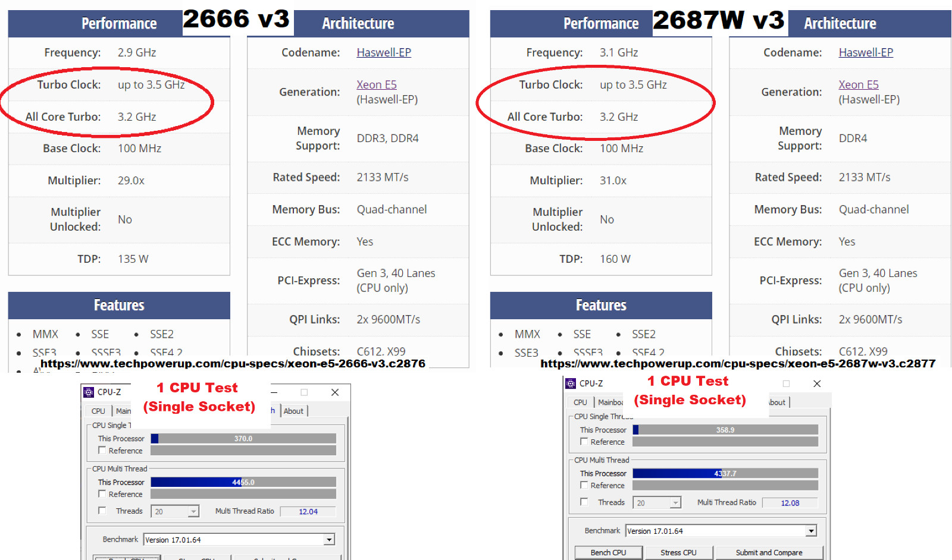Viewport: 952px width, 560px height.
Task: Tick Threads checkbox beside the 12.08 ratio
Action: coord(584,502)
